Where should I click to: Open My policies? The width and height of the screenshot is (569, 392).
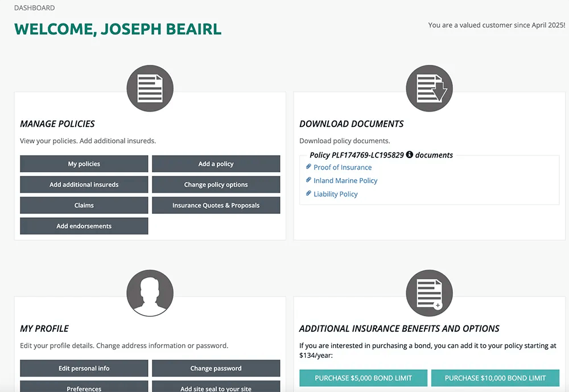84,163
